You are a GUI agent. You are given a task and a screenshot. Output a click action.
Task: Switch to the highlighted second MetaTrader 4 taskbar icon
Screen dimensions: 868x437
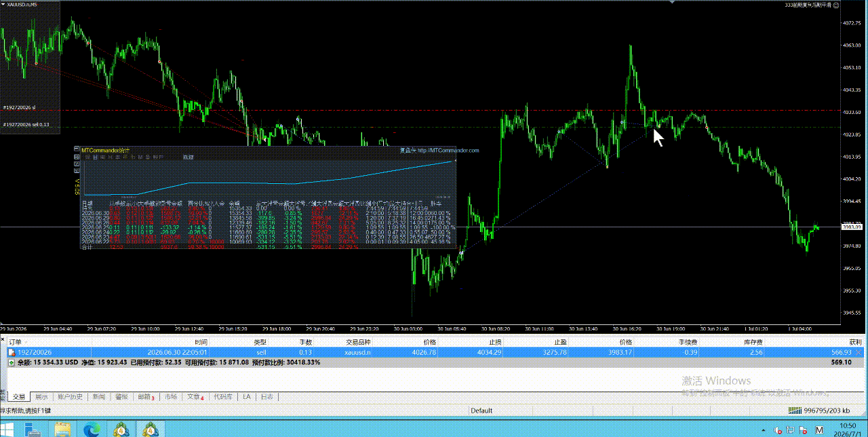[x=149, y=430]
